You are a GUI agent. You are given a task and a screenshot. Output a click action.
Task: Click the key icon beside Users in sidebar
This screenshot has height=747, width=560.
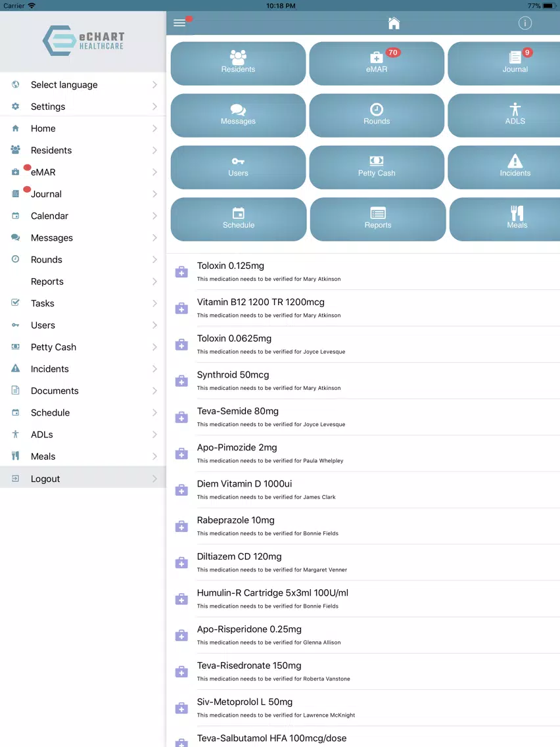click(x=15, y=325)
